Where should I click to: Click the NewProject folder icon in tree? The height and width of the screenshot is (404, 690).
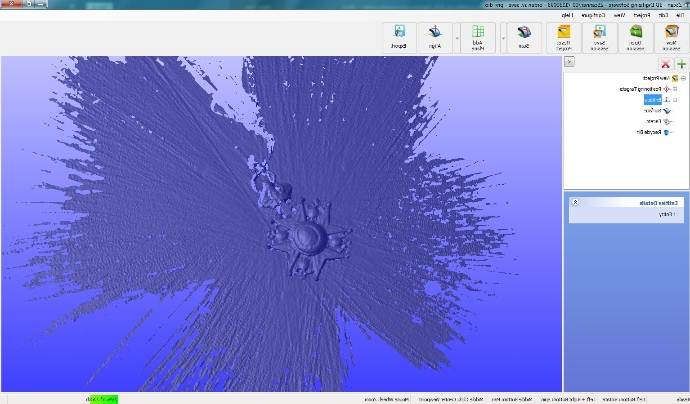[675, 78]
